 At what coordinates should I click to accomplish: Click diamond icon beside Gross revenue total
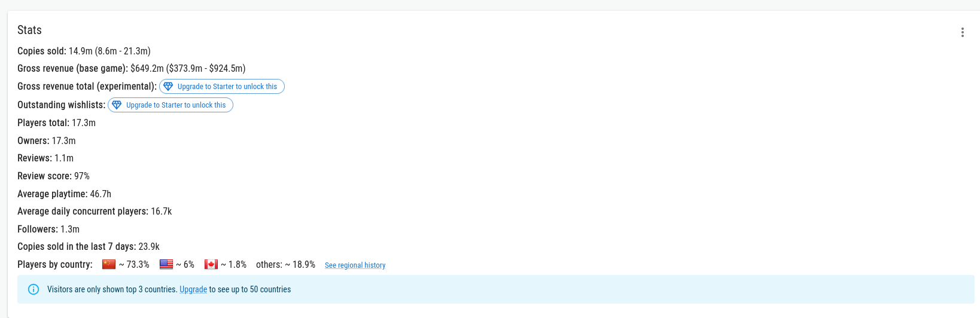point(168,87)
